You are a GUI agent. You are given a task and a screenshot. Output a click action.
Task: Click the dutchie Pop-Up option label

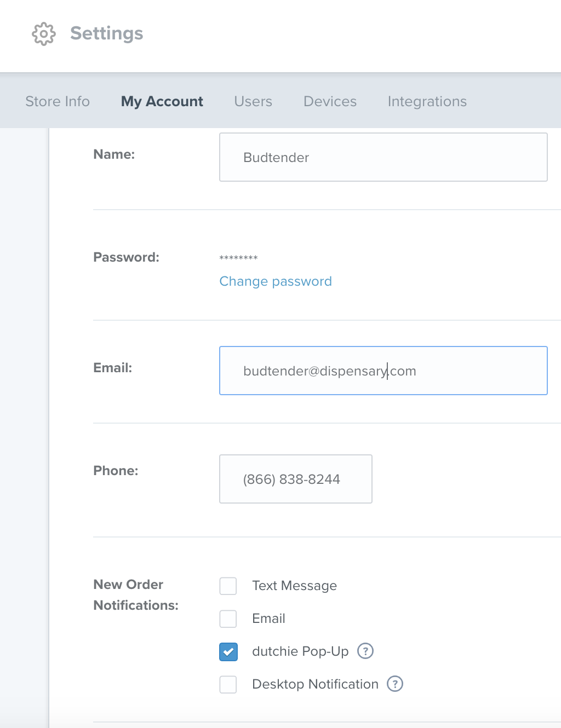click(x=300, y=651)
